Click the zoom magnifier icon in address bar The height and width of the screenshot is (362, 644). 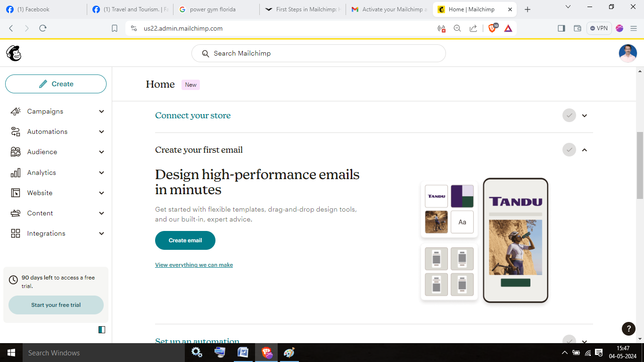[457, 28]
